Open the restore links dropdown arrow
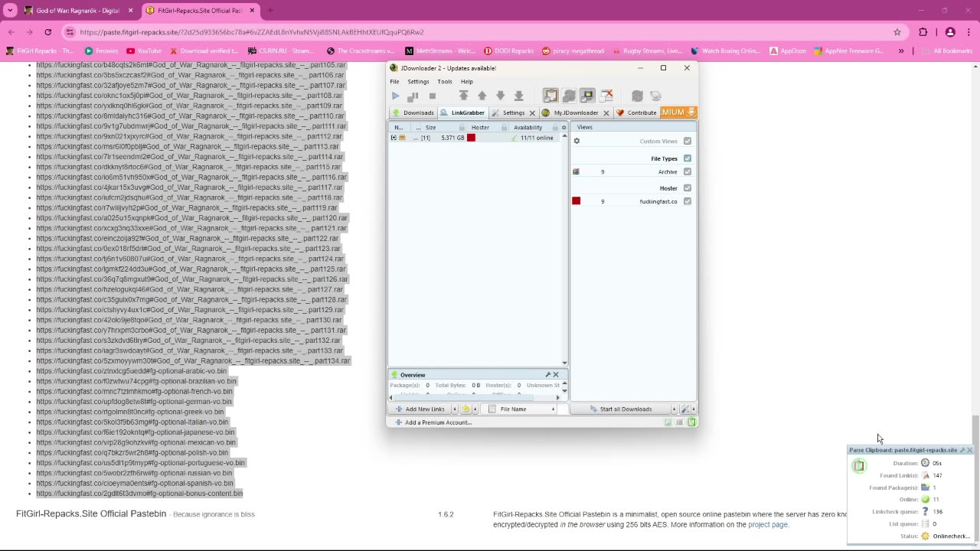The width and height of the screenshot is (980, 551). [x=475, y=409]
